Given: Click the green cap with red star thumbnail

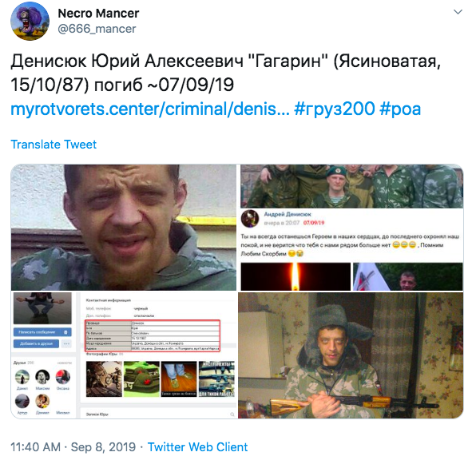Looking at the screenshot, I should click(141, 379).
